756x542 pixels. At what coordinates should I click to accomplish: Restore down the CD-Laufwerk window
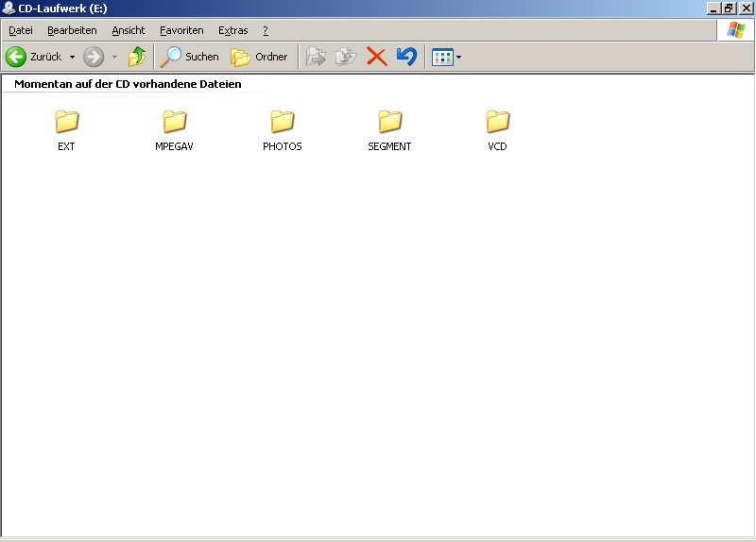tap(729, 8)
